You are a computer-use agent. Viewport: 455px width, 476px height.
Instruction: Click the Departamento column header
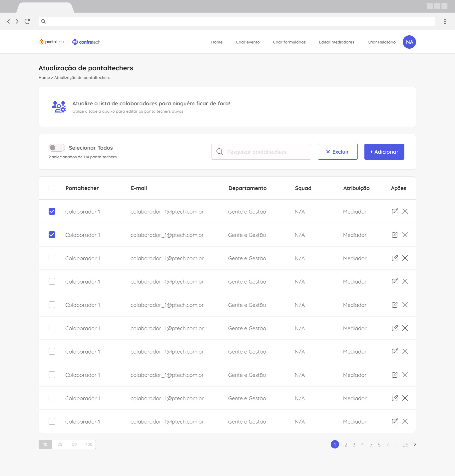tap(247, 188)
